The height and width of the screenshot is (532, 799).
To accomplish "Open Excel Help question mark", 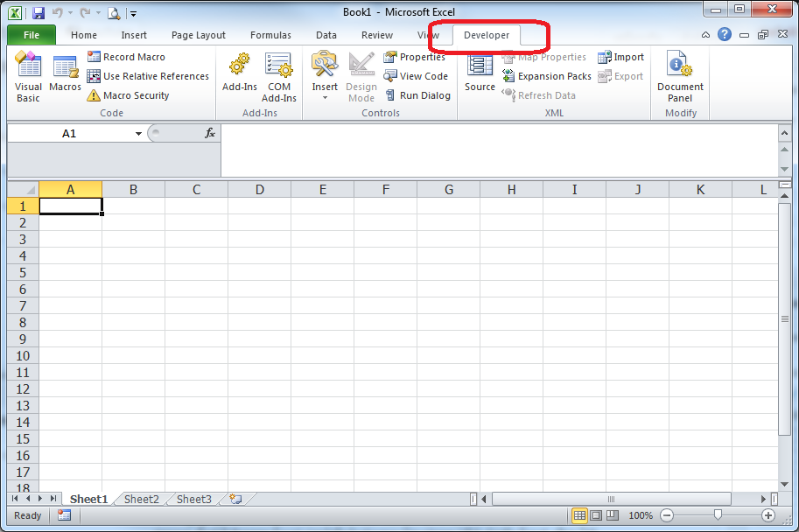I will point(724,35).
